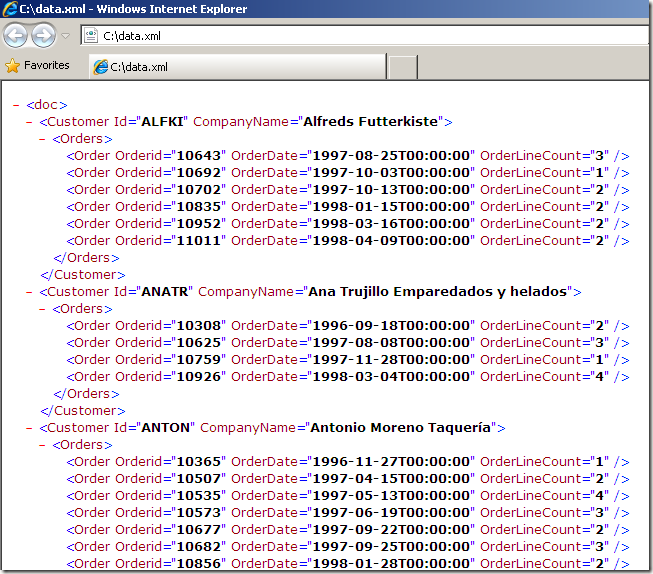Click Orderid value 10759
Screen dimensions: 653x574
click(x=199, y=360)
